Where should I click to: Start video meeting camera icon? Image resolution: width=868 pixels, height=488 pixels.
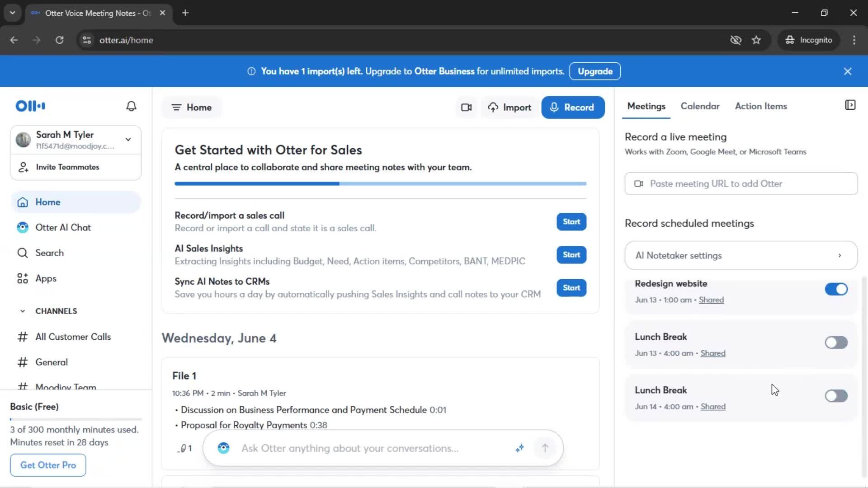466,108
